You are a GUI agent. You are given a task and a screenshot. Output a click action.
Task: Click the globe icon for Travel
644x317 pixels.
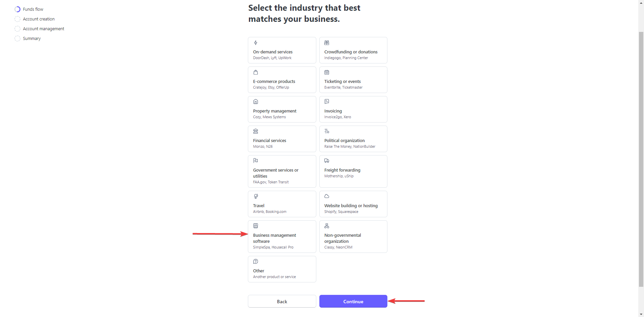pos(256,196)
